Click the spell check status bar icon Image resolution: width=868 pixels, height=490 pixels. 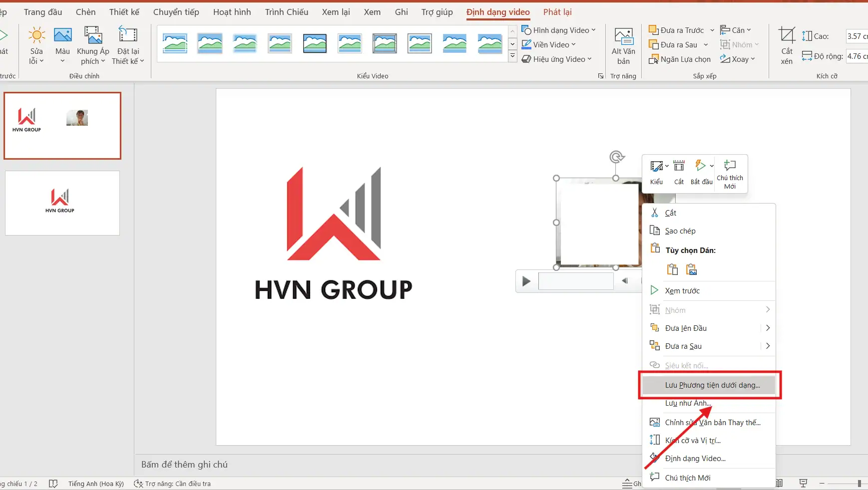(x=53, y=484)
